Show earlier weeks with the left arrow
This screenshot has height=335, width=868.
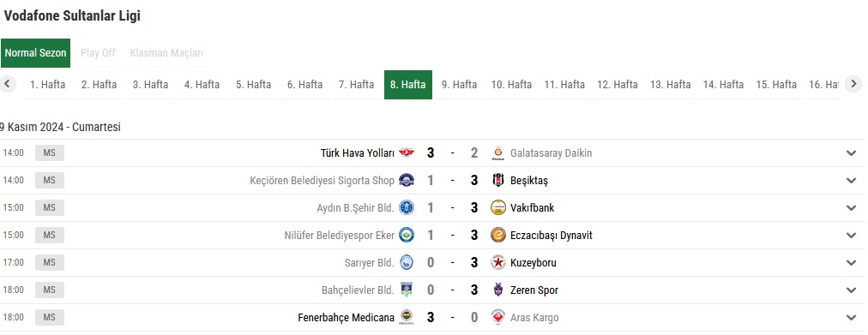pyautogui.click(x=8, y=84)
